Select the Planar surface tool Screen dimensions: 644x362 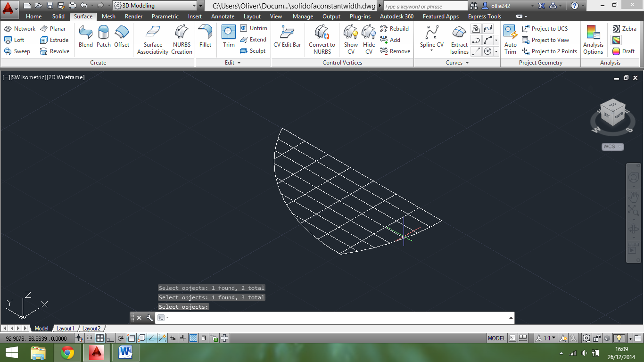(x=53, y=29)
